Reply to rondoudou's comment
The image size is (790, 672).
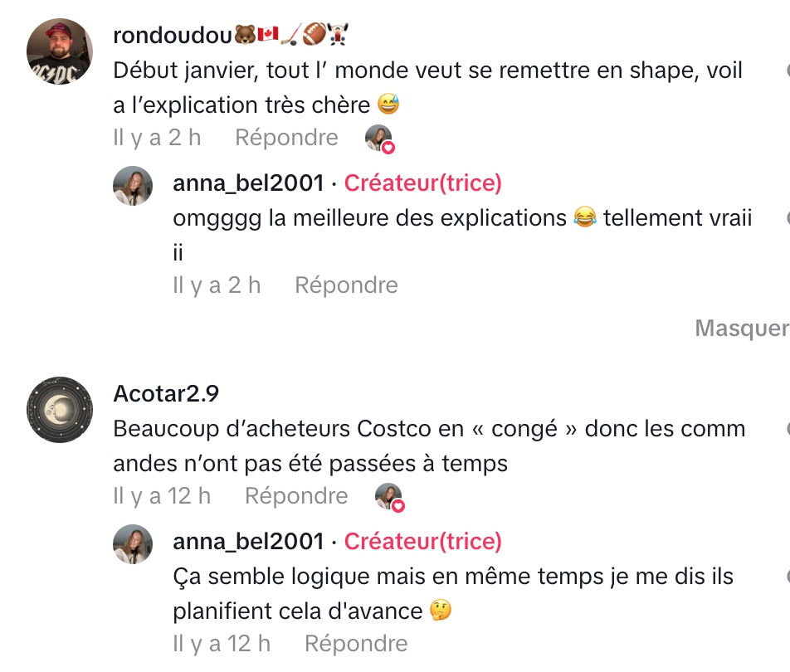coord(286,138)
